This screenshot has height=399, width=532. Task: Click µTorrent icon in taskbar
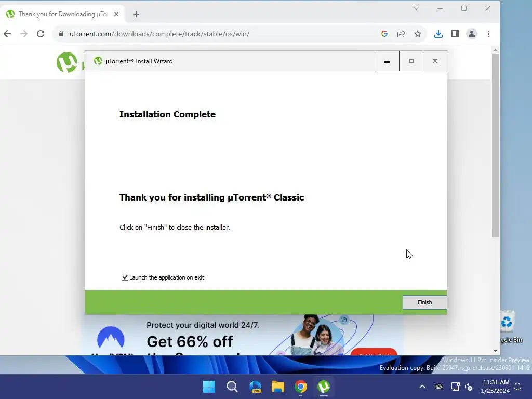[x=324, y=387]
